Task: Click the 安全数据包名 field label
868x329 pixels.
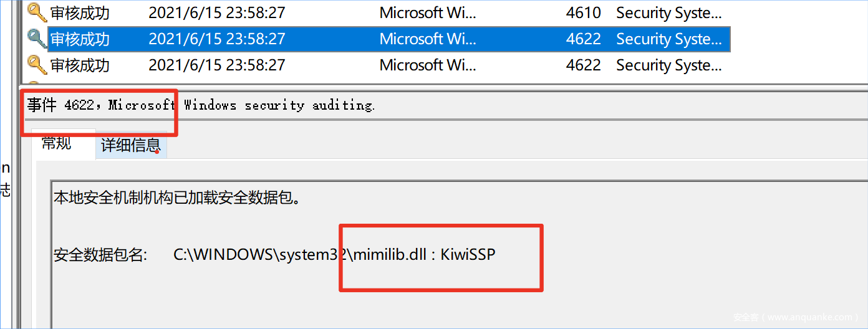Action: click(100, 254)
